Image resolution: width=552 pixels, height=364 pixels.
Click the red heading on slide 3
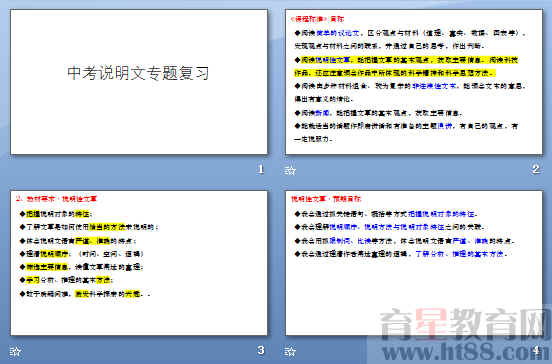tap(56, 199)
